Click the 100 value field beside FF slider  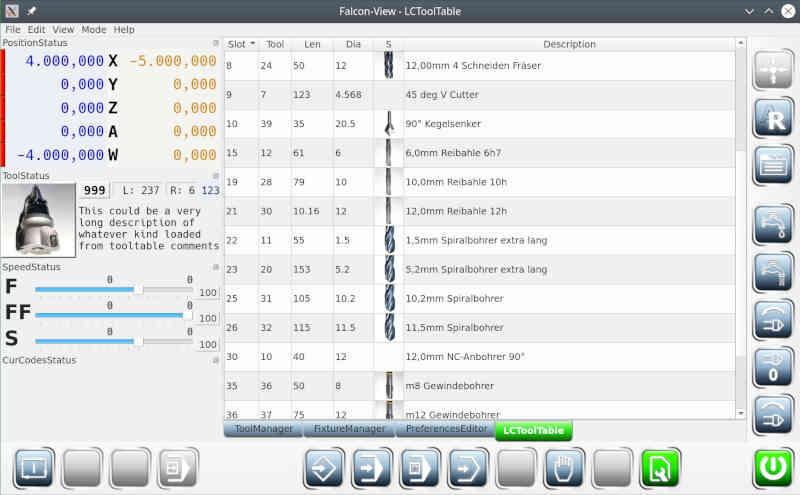pos(208,318)
